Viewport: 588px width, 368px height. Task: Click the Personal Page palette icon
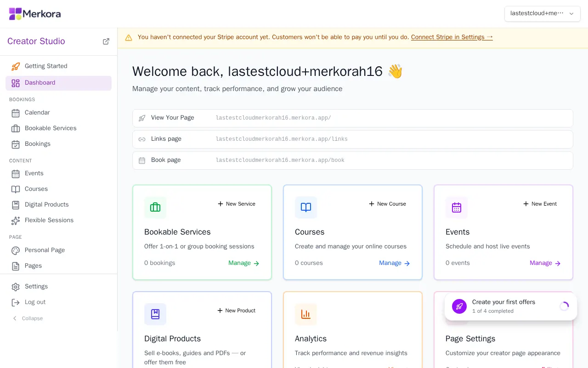(x=16, y=250)
